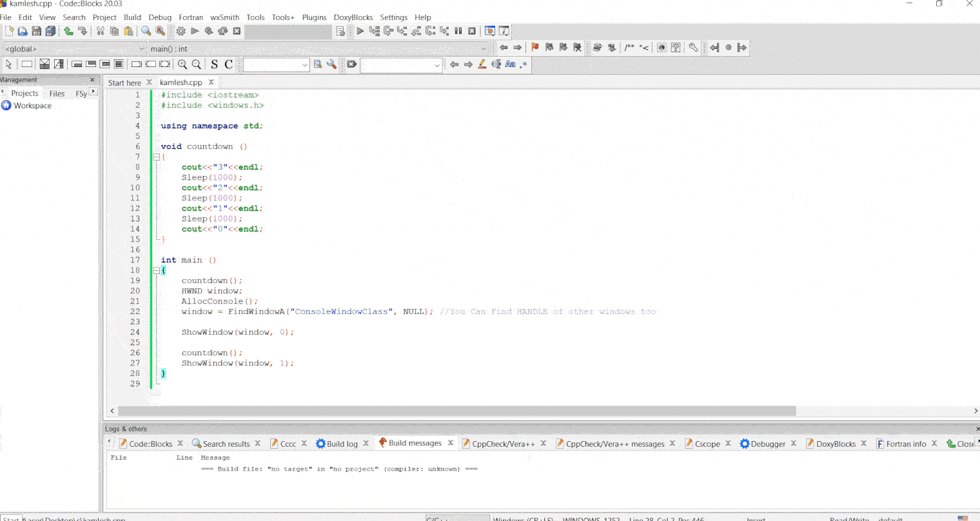Click the Abort build icon

tap(237, 31)
